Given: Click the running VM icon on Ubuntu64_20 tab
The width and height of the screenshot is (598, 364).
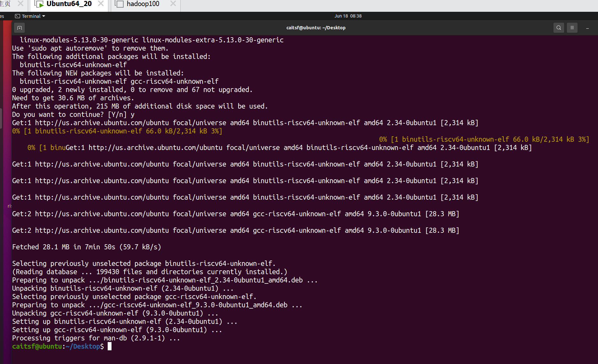Looking at the screenshot, I should (x=40, y=4).
